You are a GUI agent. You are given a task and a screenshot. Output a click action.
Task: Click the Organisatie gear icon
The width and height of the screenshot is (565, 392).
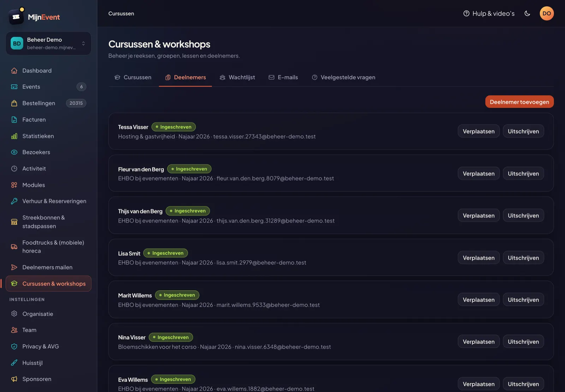click(x=14, y=314)
